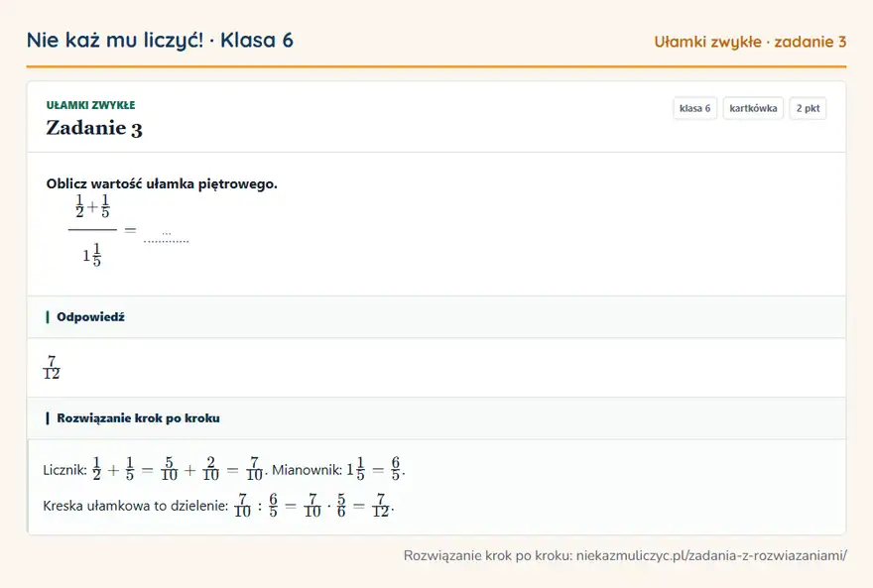Click the green 'UŁAMKI ZWYKŁE' category label
Image resolution: width=873 pixels, height=588 pixels.
[x=90, y=105]
